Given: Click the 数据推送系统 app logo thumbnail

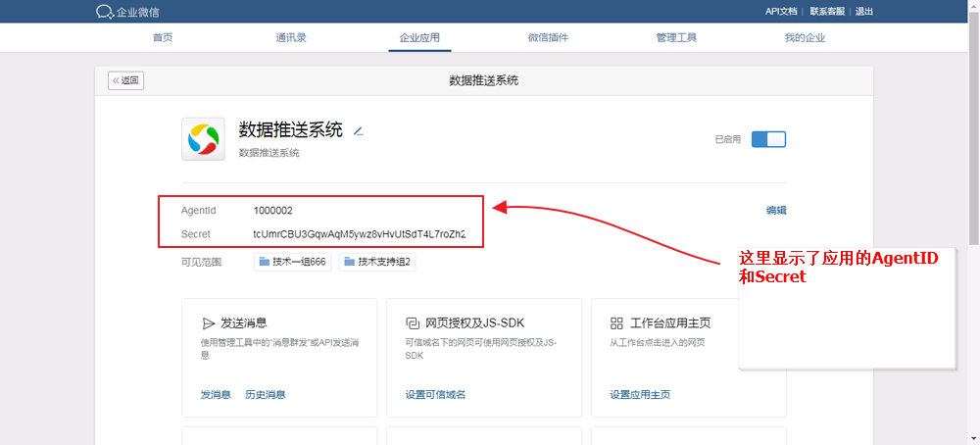Looking at the screenshot, I should [x=204, y=138].
